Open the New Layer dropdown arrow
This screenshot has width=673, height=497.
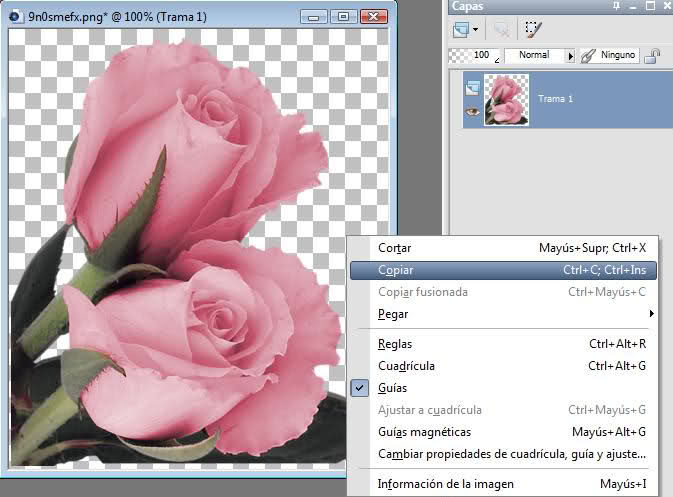pyautogui.click(x=476, y=30)
